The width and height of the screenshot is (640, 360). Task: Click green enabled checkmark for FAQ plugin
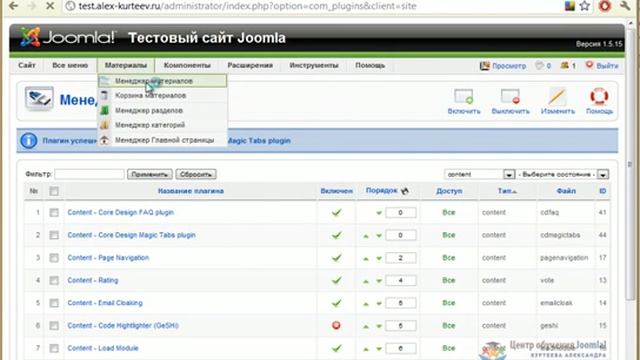pyautogui.click(x=336, y=213)
